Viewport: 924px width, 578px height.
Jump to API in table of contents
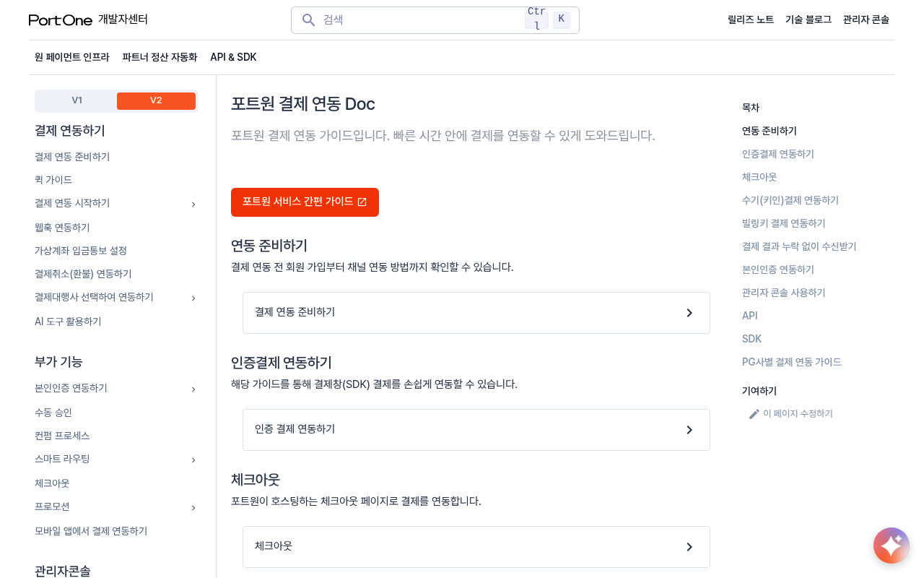(750, 316)
